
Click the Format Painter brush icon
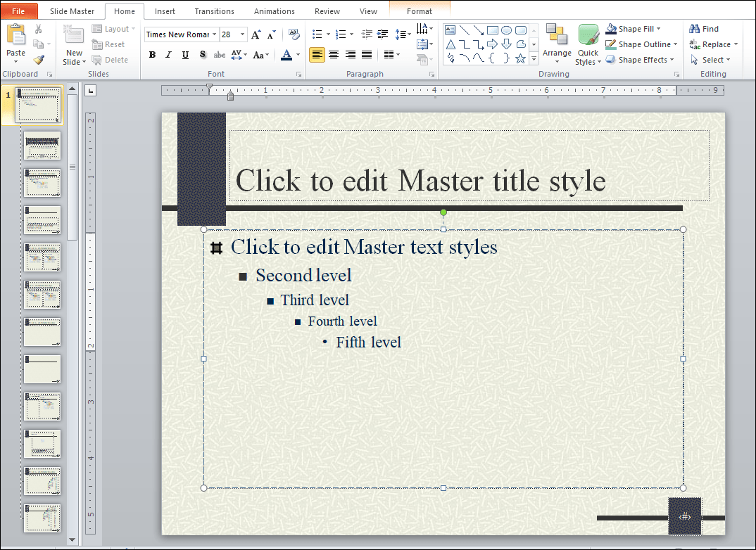[x=39, y=60]
